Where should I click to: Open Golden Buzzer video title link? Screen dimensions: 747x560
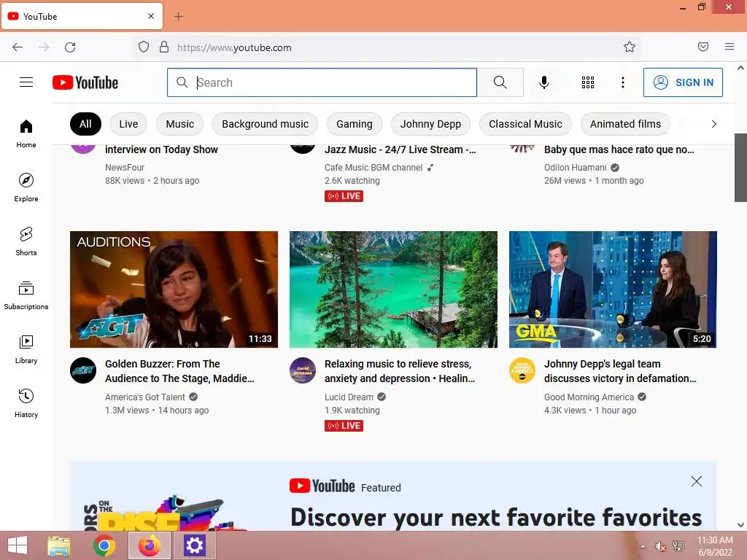[179, 371]
